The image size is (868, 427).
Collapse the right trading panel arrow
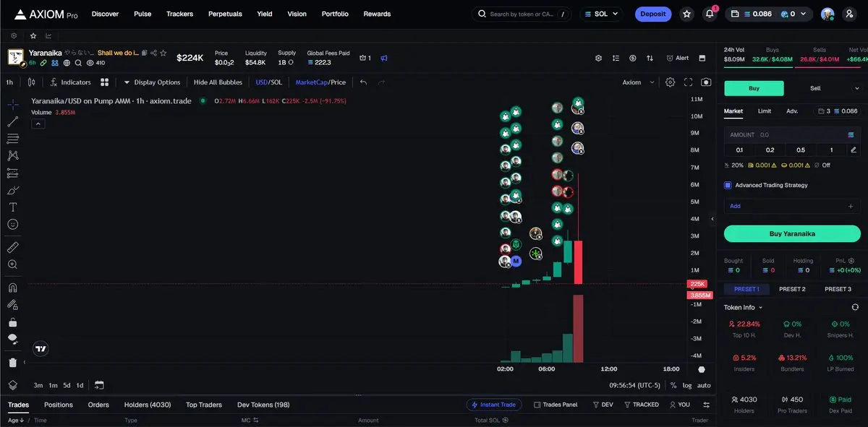(712, 219)
